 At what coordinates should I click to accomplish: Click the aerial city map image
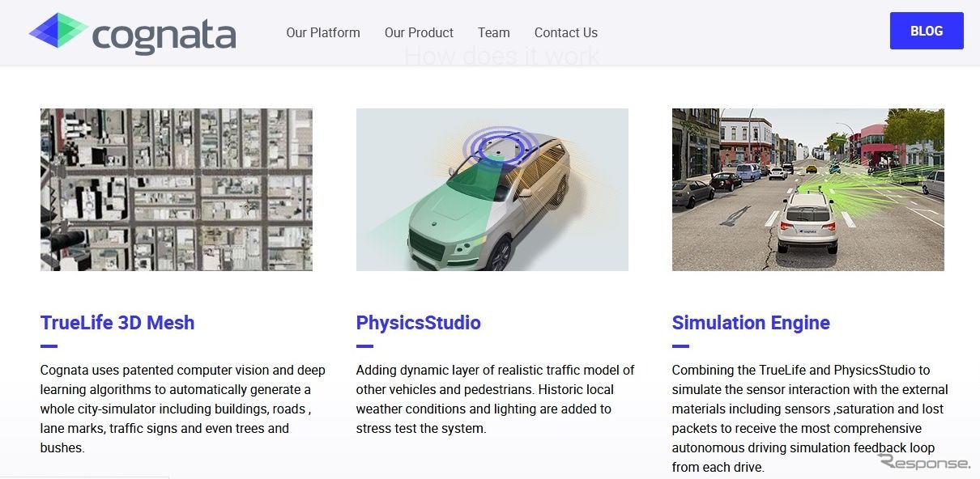(176, 189)
